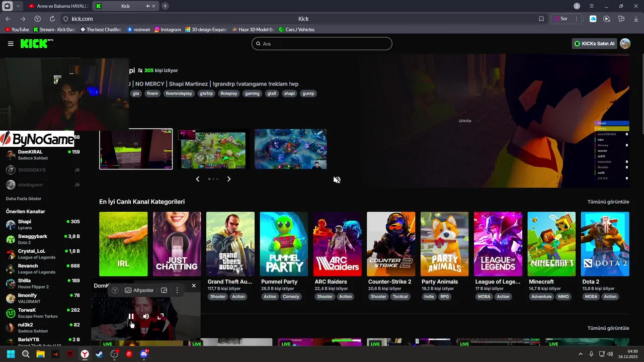644x362 pixels.
Task: Click the MMO tag under Minecraft
Action: [x=563, y=297]
